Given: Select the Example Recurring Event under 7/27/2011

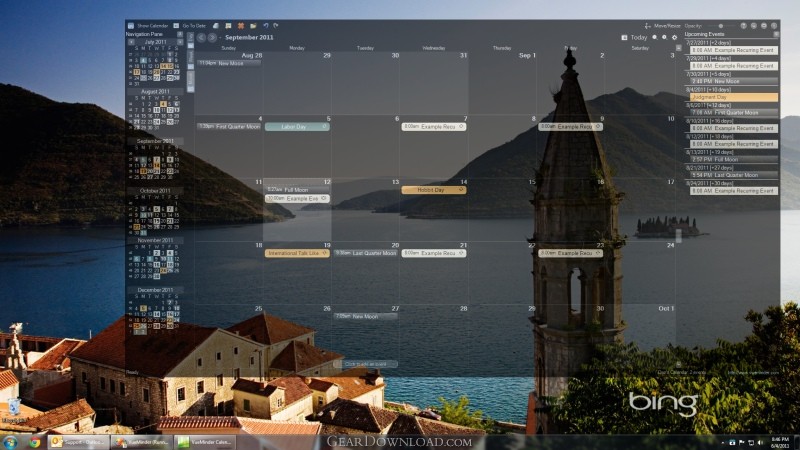Looking at the screenshot, I should click(x=734, y=50).
